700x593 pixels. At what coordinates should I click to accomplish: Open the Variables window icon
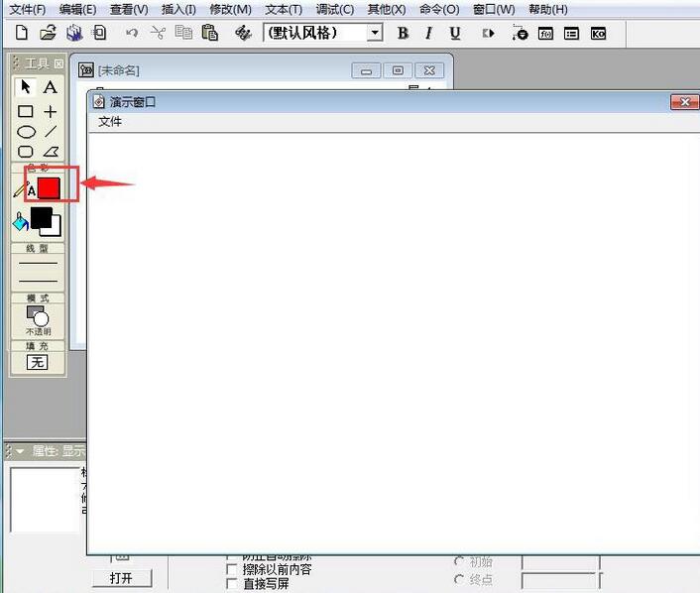[571, 34]
